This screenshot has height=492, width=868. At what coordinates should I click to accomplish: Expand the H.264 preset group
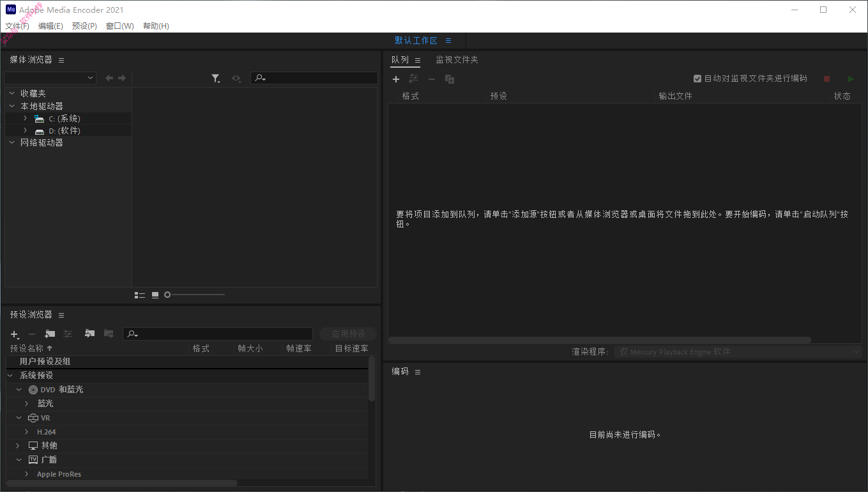pos(27,432)
